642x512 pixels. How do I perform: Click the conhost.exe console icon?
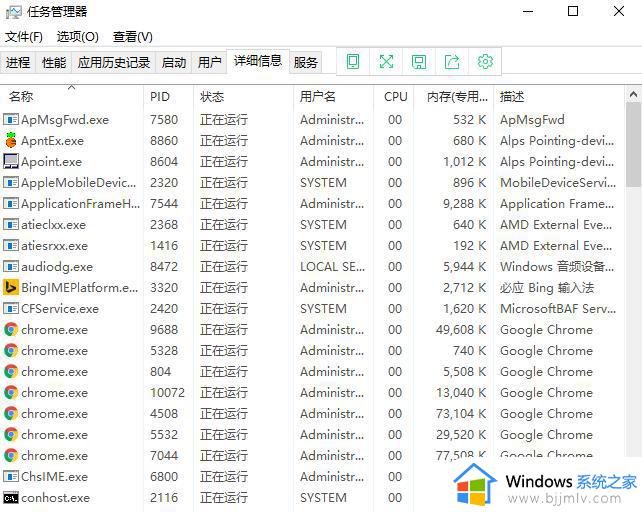point(11,498)
